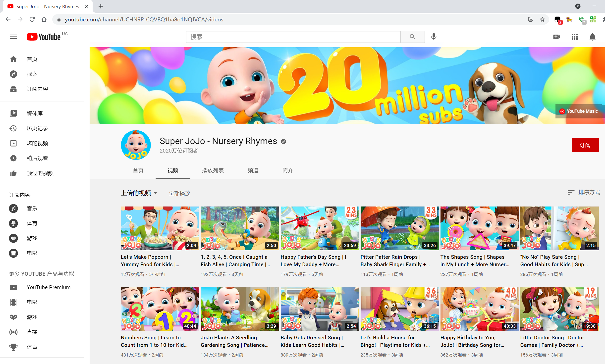Open the Happy Father's Day Song thumbnail
Screen dimensions: 605x364
pos(320,228)
